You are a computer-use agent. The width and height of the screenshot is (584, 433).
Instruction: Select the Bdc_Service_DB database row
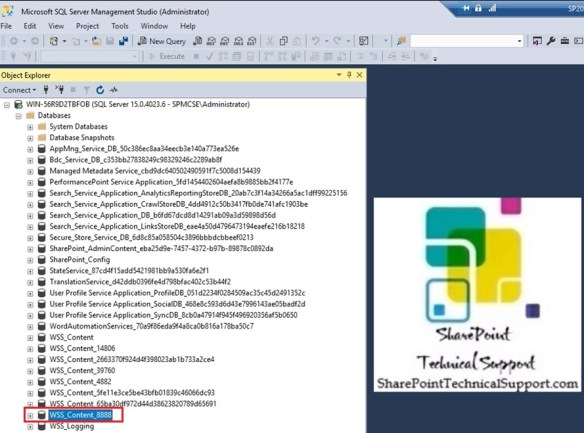(136, 160)
